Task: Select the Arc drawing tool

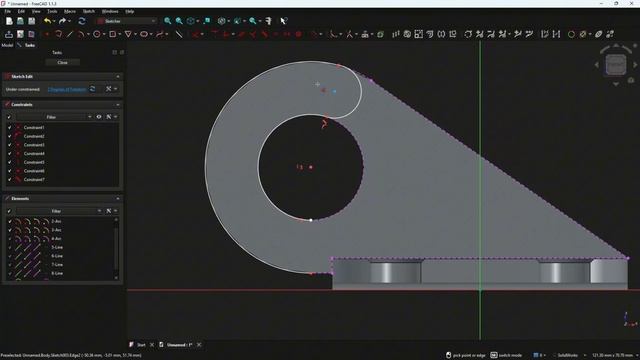Action: (81, 34)
